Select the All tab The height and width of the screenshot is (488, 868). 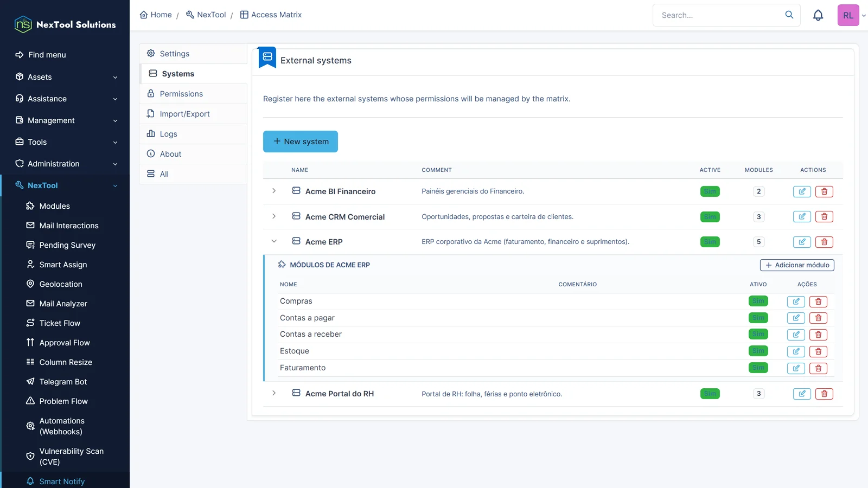[x=193, y=174]
